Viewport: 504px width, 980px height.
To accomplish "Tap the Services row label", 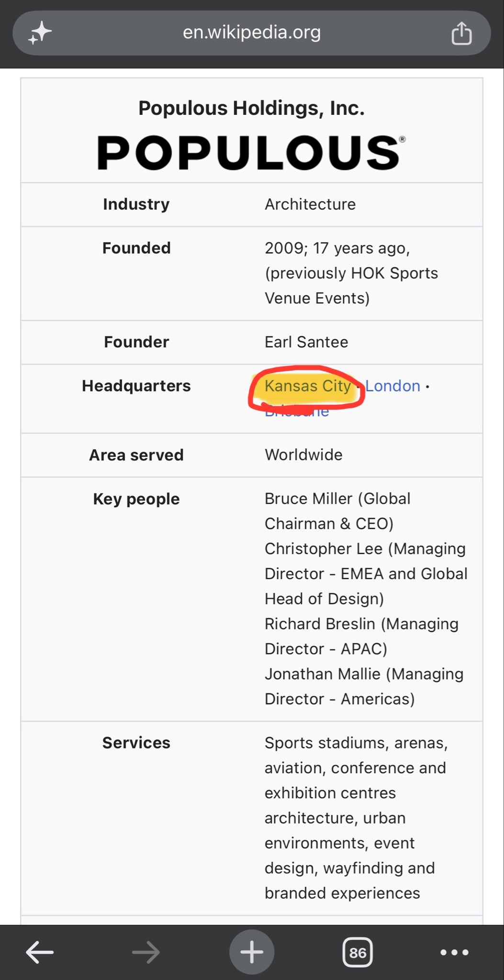I will [x=136, y=743].
